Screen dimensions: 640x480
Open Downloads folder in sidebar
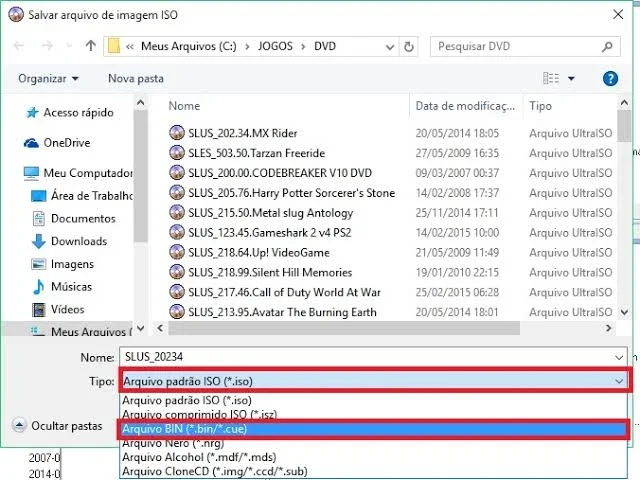click(69, 241)
